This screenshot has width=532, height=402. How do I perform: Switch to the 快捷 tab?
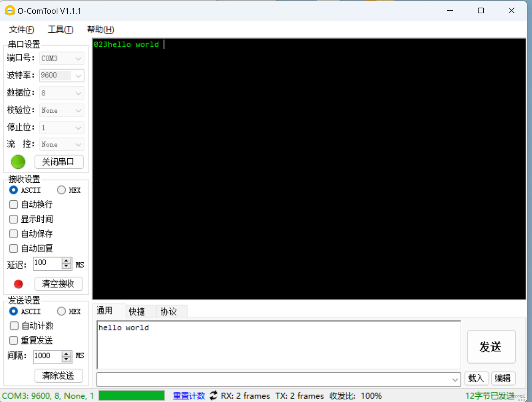click(137, 311)
